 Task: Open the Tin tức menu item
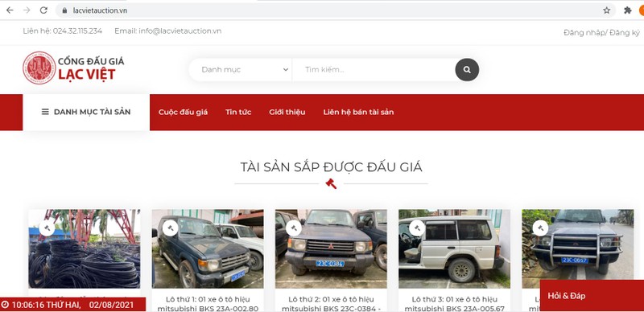238,112
